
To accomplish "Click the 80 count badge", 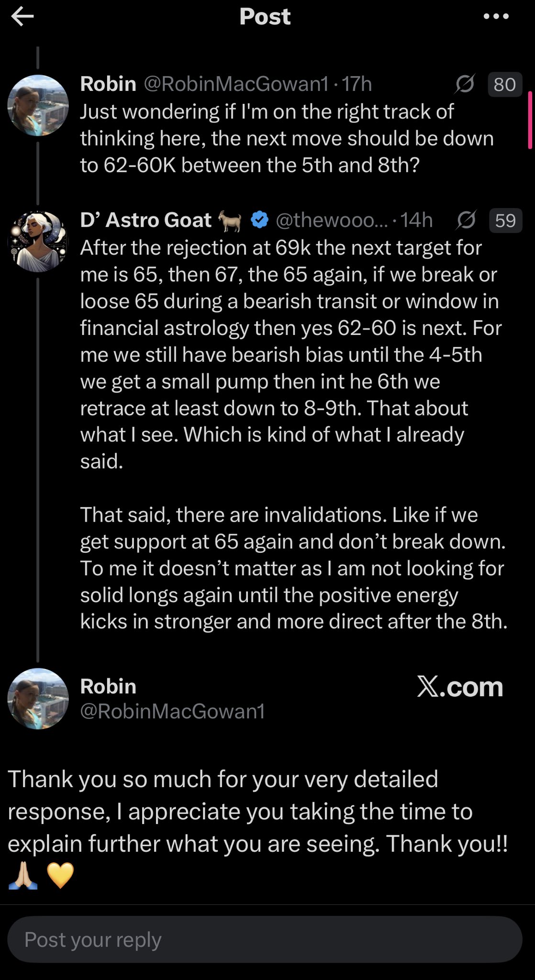I will (504, 85).
